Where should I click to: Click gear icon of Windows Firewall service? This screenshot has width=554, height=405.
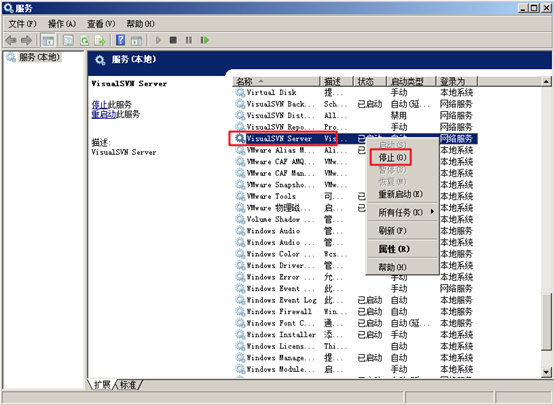[x=240, y=311]
